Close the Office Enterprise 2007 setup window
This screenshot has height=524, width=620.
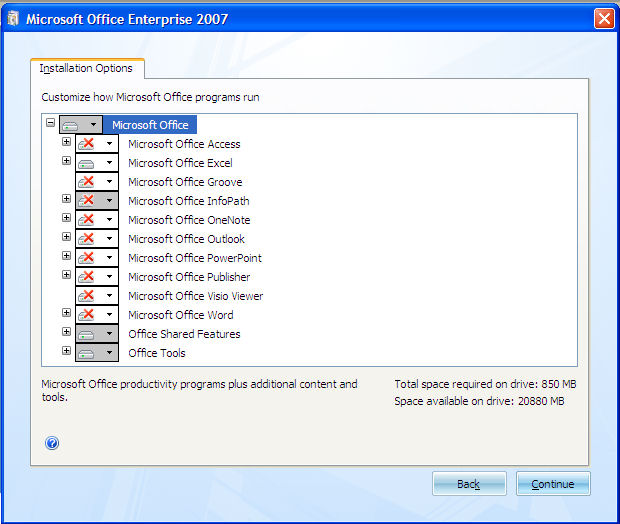click(604, 19)
